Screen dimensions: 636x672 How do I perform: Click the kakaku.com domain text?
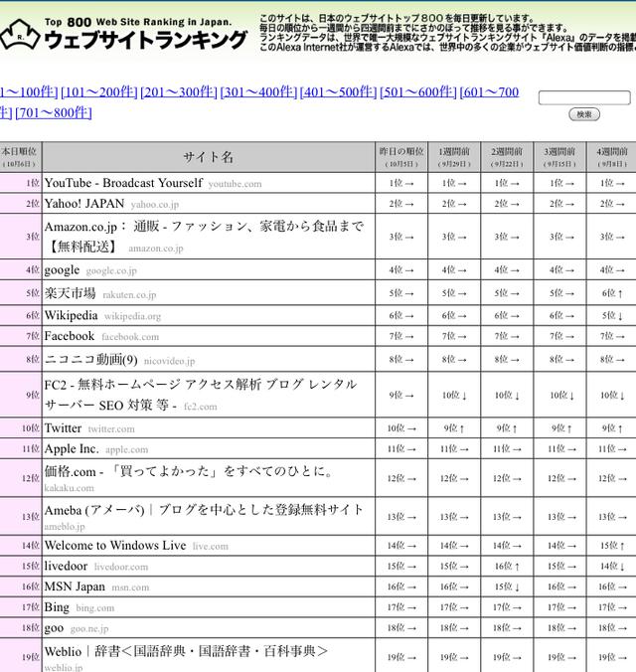69,488
